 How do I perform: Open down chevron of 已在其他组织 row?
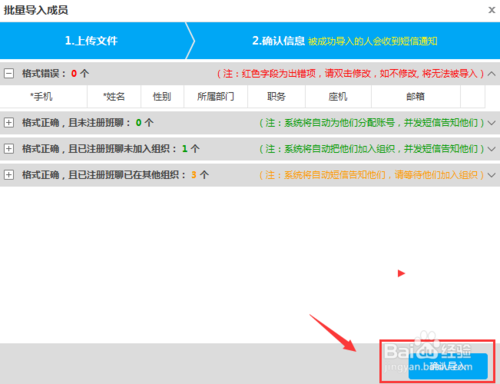[491, 175]
